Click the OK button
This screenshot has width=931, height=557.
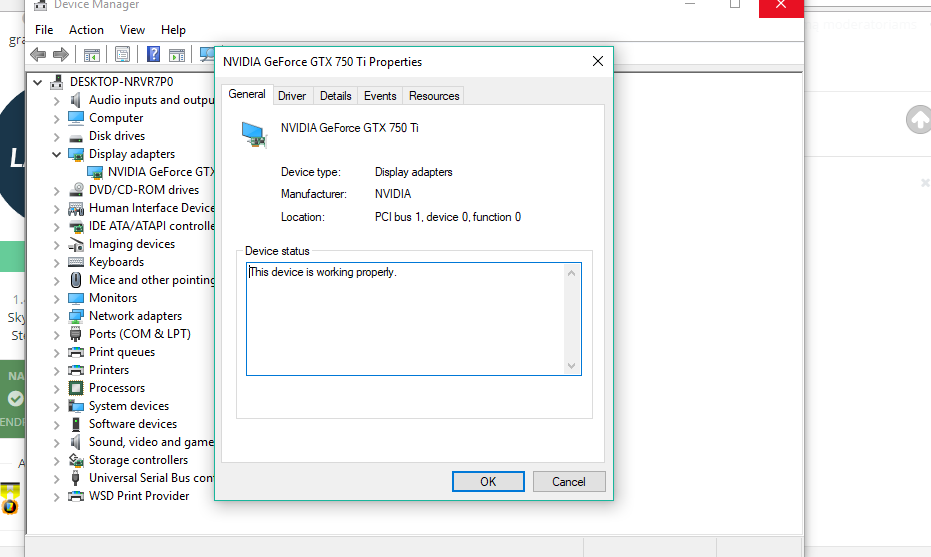click(x=488, y=482)
